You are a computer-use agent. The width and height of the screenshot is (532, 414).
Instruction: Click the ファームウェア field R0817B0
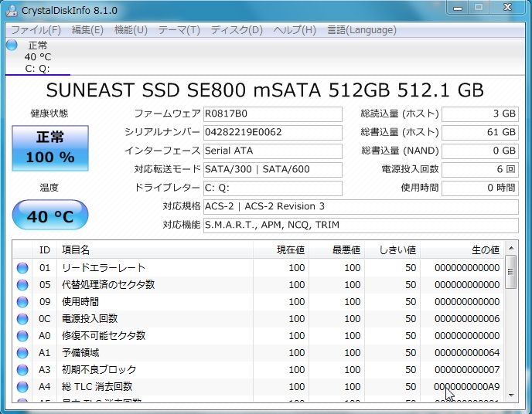pos(272,114)
